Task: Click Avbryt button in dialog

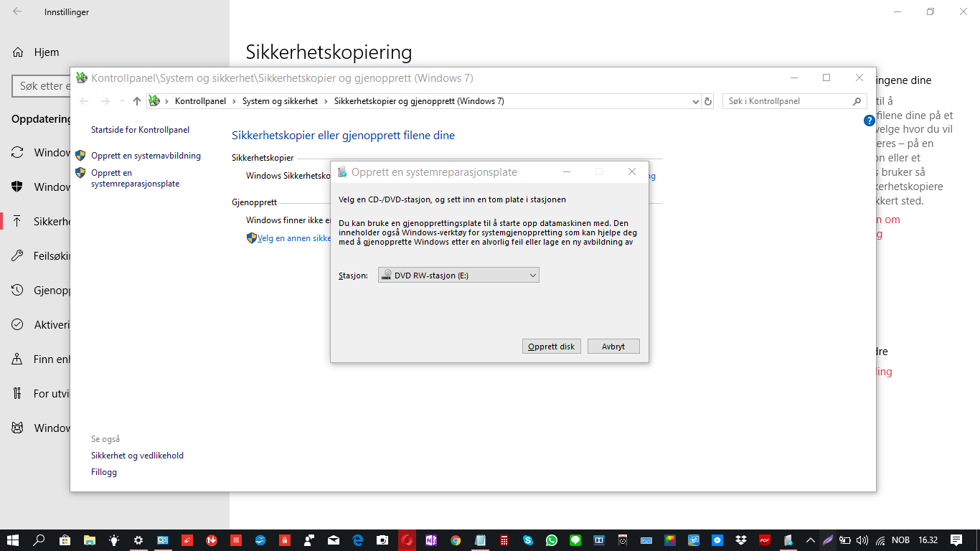Action: 613,347
